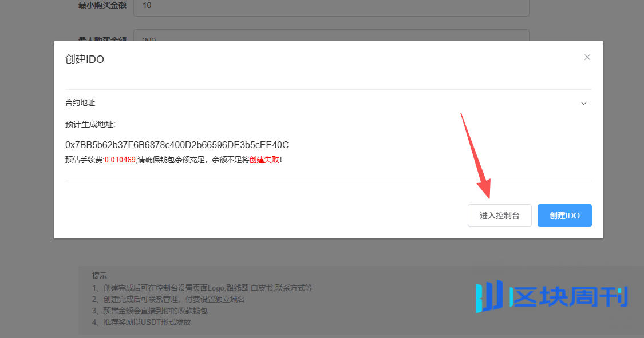Screen dimensions: 644x338
Task: Click the 区块周刊 watermark logo icon
Action: (489, 296)
